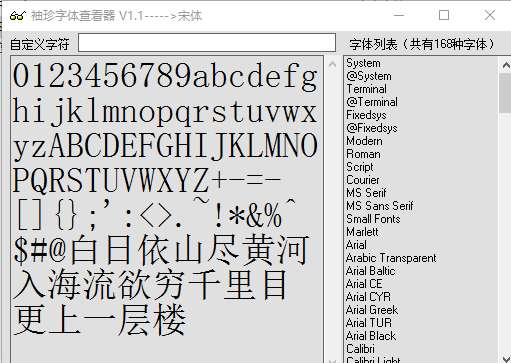Click the glasses app icon in title bar
511x363 pixels.
tap(18, 15)
